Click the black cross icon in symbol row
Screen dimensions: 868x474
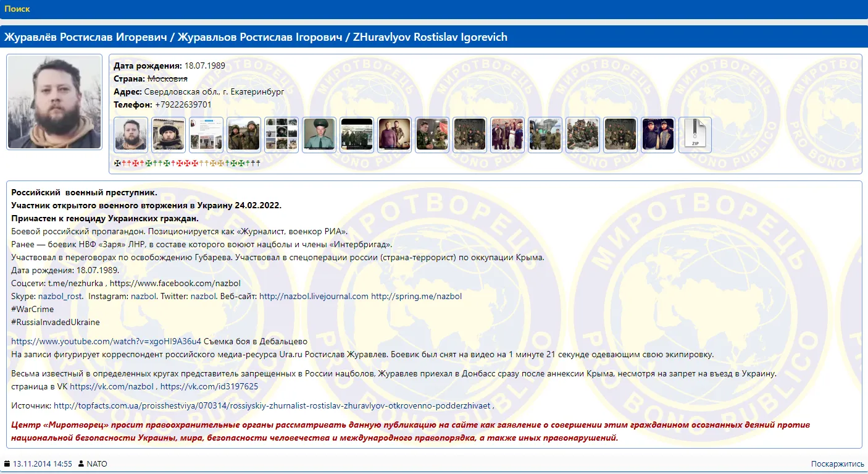tap(117, 163)
